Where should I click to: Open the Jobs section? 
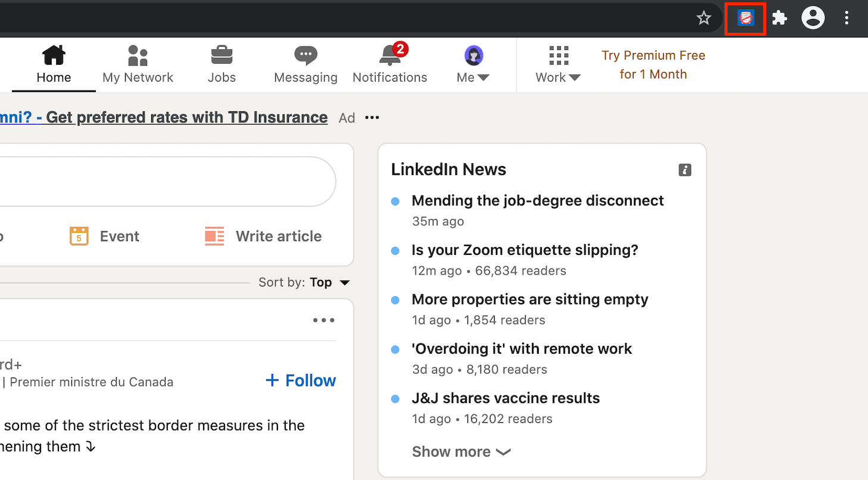[221, 65]
